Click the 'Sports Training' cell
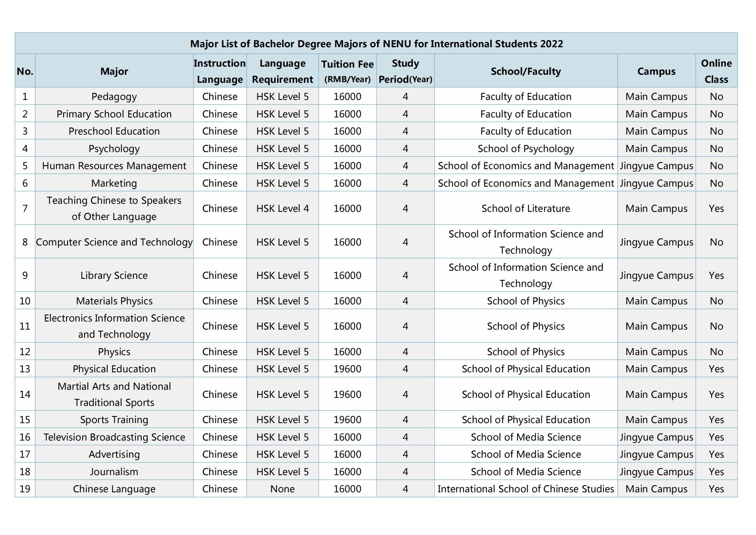 point(114,420)
